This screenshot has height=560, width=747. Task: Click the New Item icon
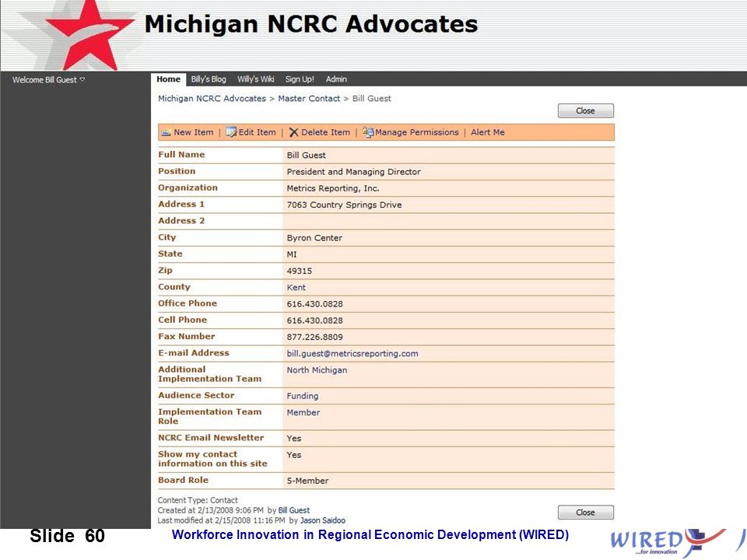pos(166,133)
